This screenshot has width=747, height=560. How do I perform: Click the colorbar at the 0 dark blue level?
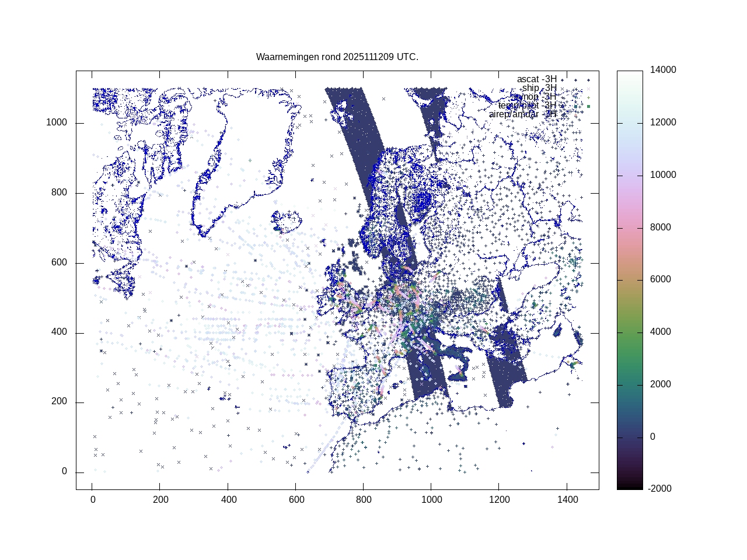pyautogui.click(x=630, y=437)
